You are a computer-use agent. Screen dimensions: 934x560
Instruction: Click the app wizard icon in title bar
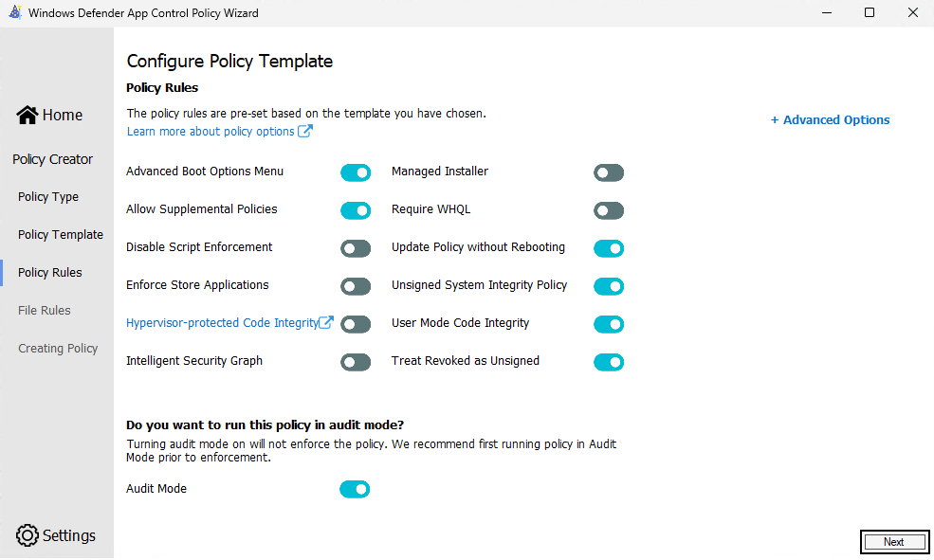(x=14, y=13)
